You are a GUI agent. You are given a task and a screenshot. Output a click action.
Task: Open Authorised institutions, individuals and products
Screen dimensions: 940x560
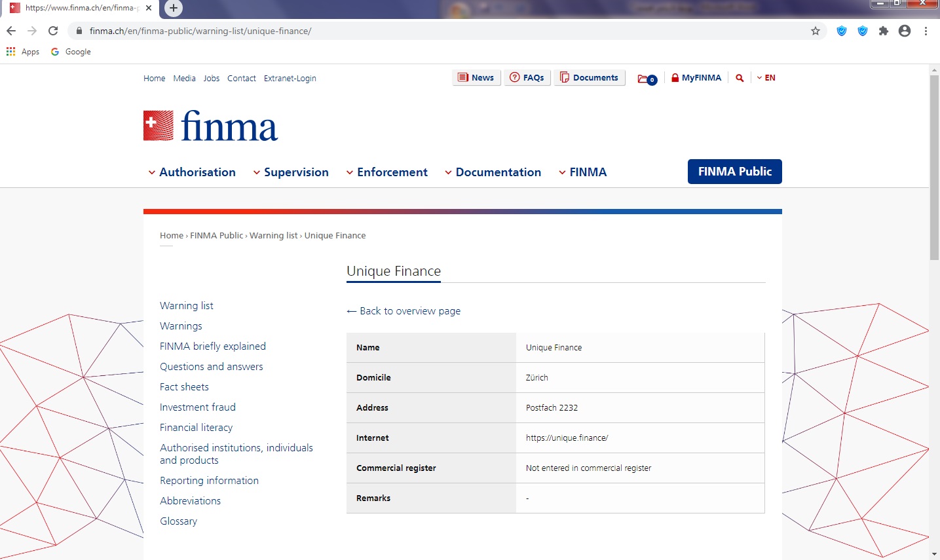(236, 454)
